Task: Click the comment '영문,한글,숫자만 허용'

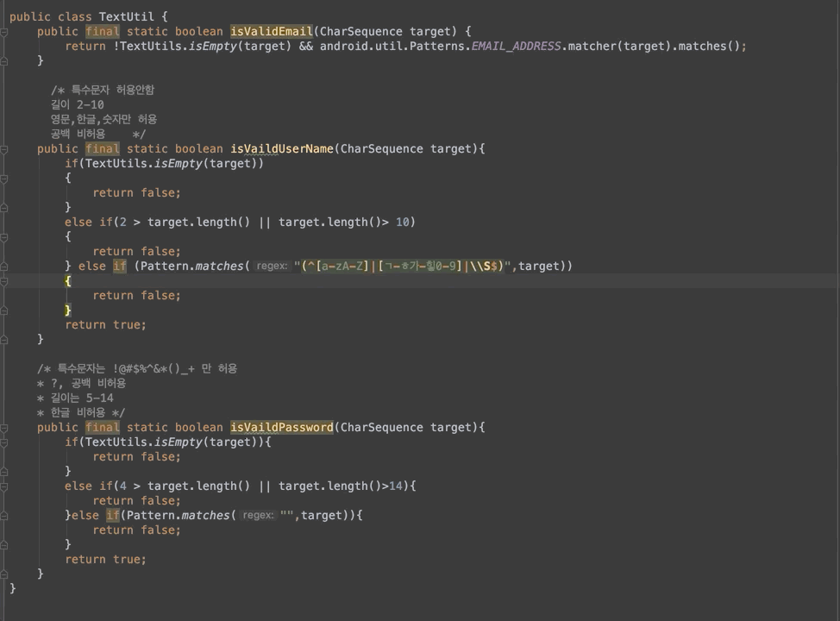Action: click(104, 119)
